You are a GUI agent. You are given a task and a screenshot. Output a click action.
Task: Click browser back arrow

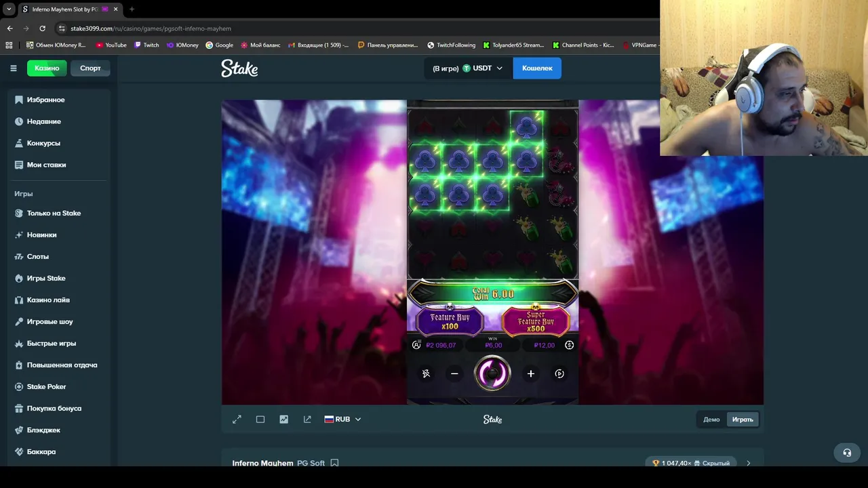9,28
